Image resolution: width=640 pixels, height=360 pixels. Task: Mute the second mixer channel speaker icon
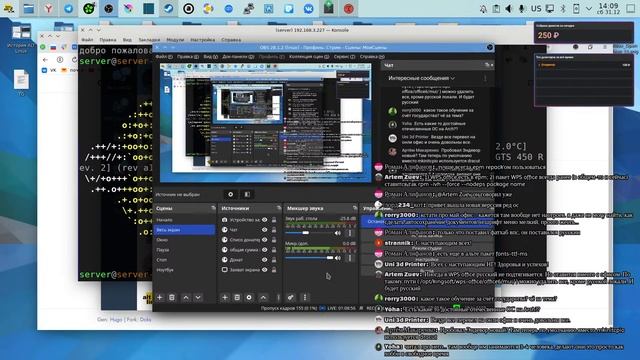338,258
